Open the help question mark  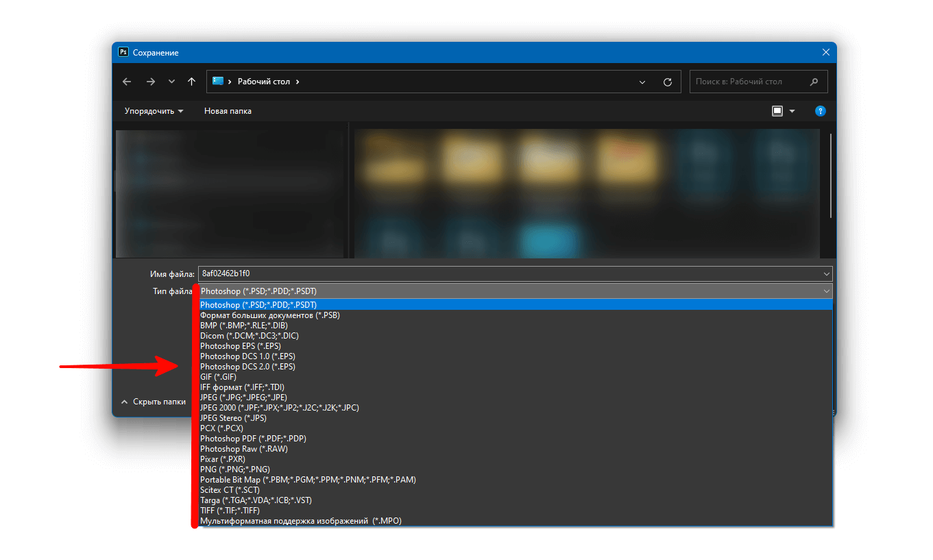coord(820,111)
